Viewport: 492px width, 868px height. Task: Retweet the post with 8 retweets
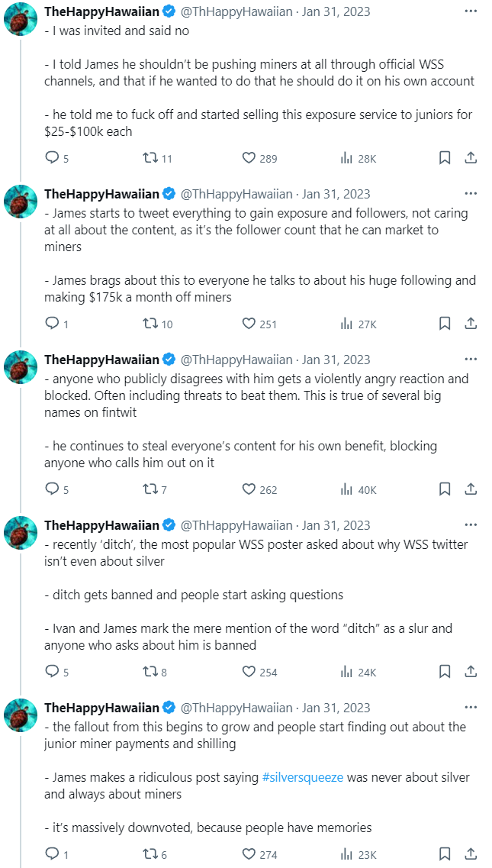[x=151, y=672]
